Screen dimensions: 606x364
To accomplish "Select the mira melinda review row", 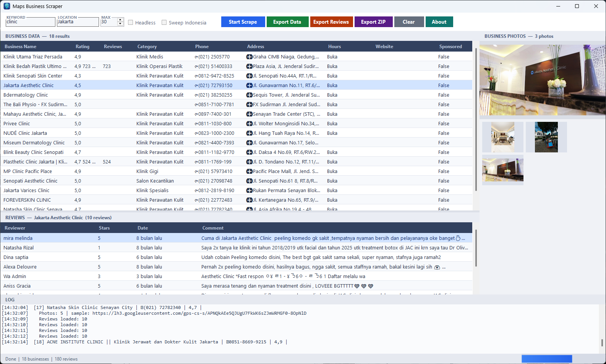I will (x=236, y=238).
